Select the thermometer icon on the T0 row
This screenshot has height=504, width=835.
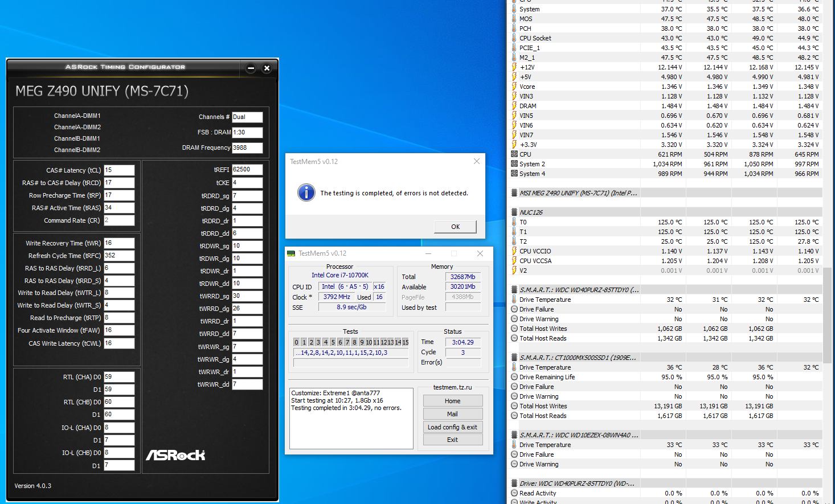click(x=514, y=222)
